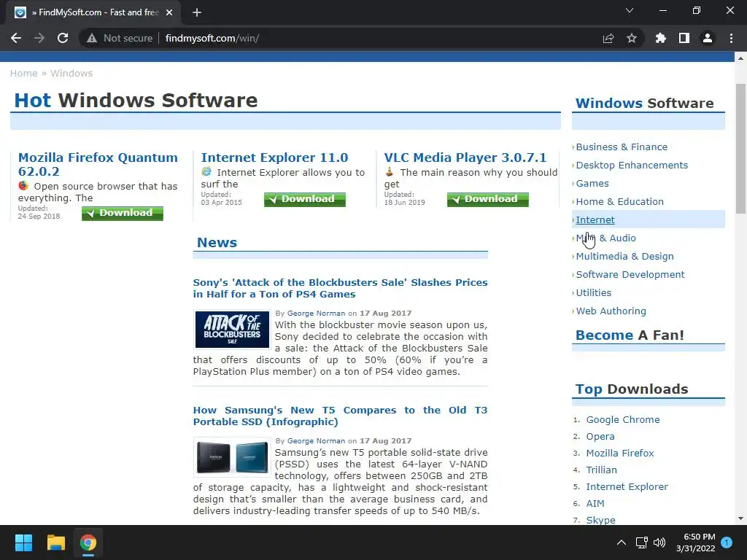Open the Desktop Enhancements category
This screenshot has height=560, width=747.
tap(632, 166)
